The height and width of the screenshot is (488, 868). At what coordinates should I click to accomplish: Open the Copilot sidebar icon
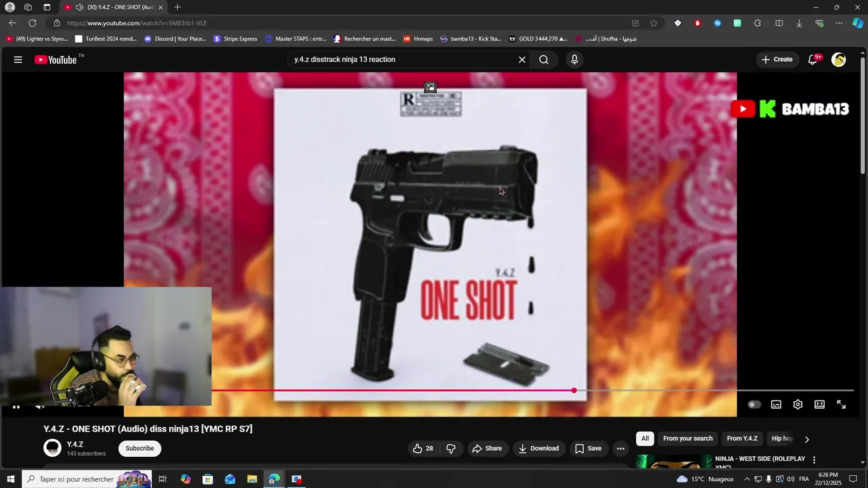858,23
